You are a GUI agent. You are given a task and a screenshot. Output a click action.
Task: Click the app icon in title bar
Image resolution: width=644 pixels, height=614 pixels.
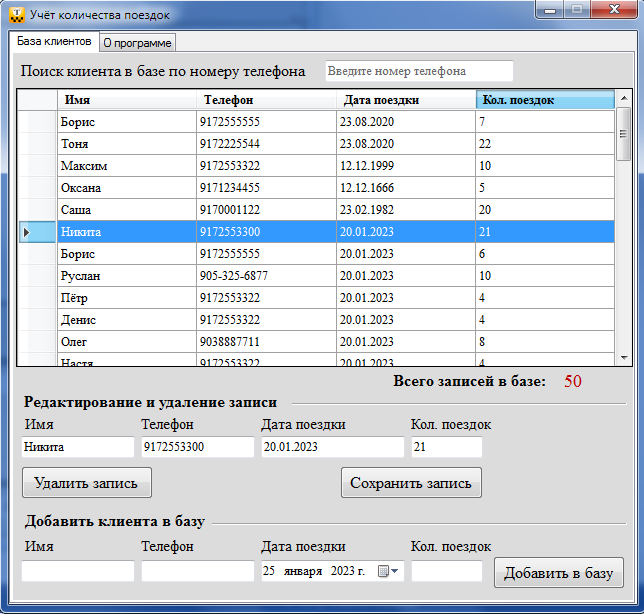coord(16,14)
